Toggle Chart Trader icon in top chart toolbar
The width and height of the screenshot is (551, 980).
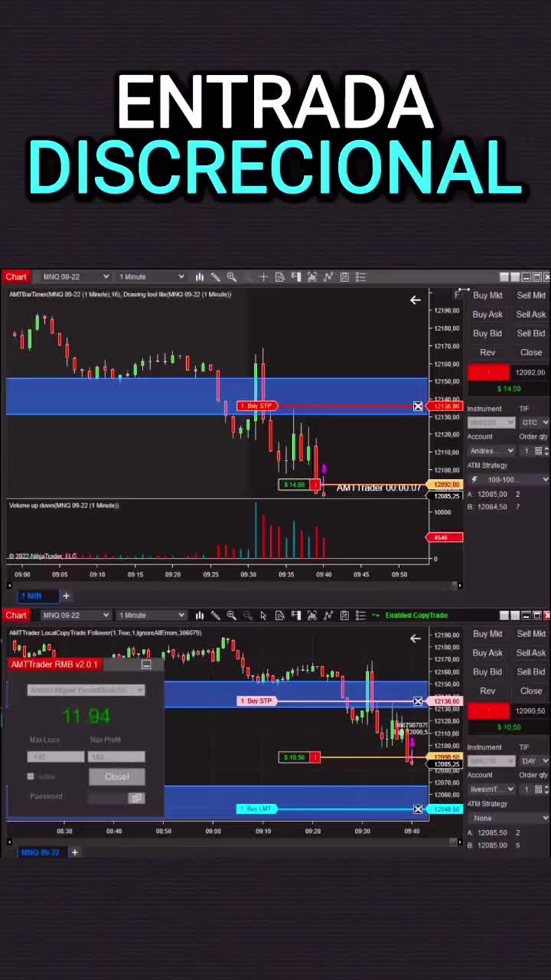pos(296,277)
